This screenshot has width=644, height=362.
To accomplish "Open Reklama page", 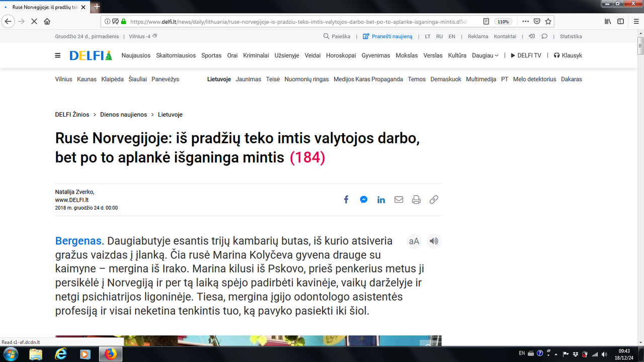I will [478, 37].
